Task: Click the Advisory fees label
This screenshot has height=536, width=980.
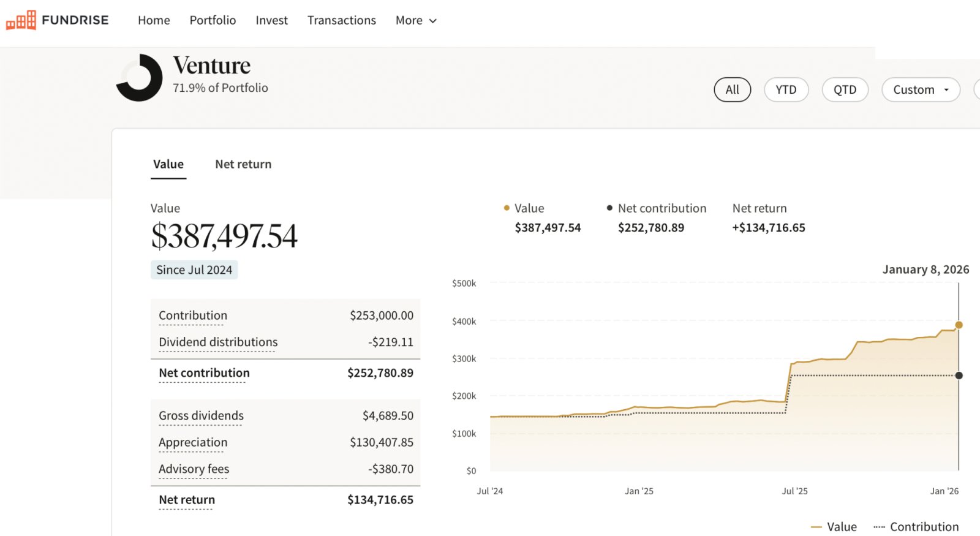Action: pyautogui.click(x=194, y=469)
